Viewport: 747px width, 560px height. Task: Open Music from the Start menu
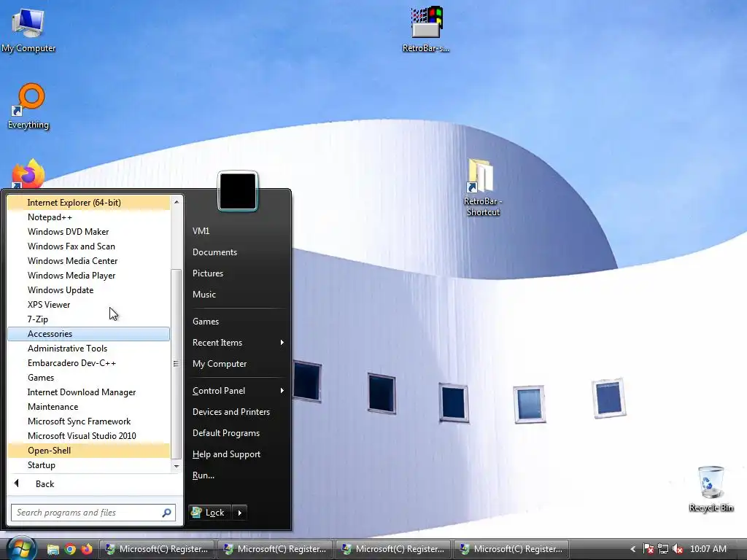[238, 295]
